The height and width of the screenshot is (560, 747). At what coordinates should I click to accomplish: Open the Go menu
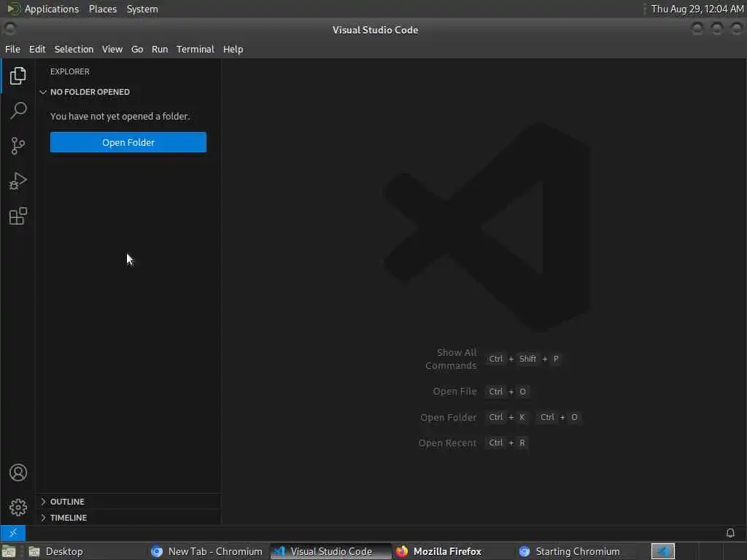coord(137,49)
